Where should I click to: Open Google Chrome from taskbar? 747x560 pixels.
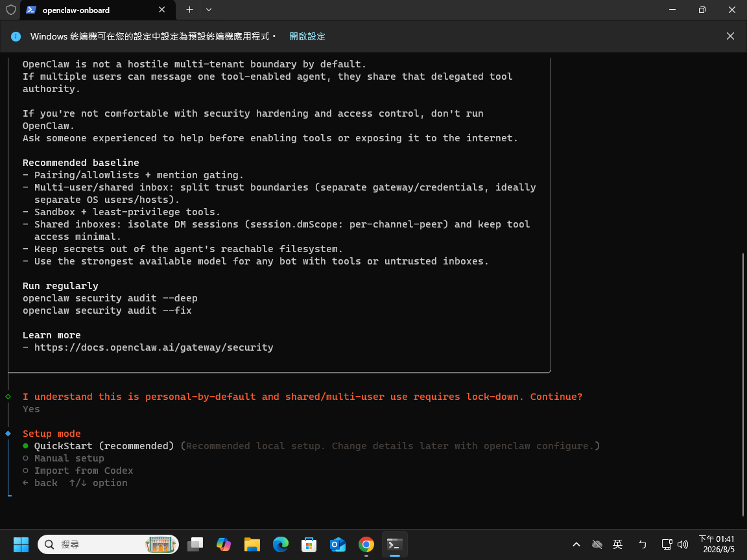[366, 544]
